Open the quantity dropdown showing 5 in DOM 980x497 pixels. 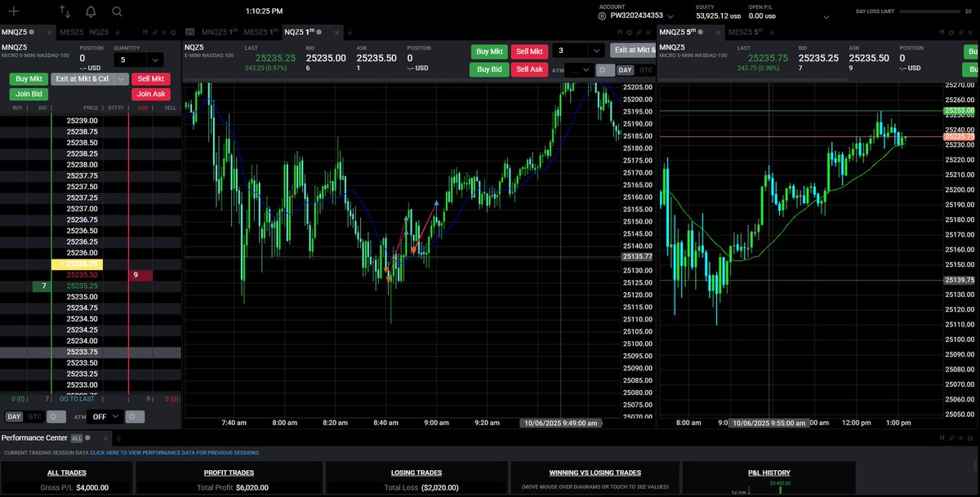(155, 60)
